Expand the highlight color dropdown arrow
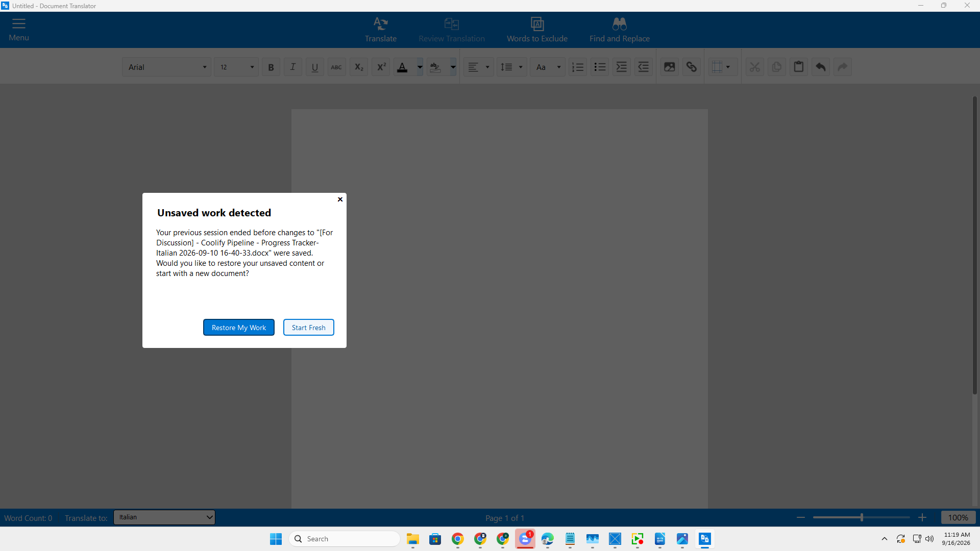 pyautogui.click(x=453, y=67)
